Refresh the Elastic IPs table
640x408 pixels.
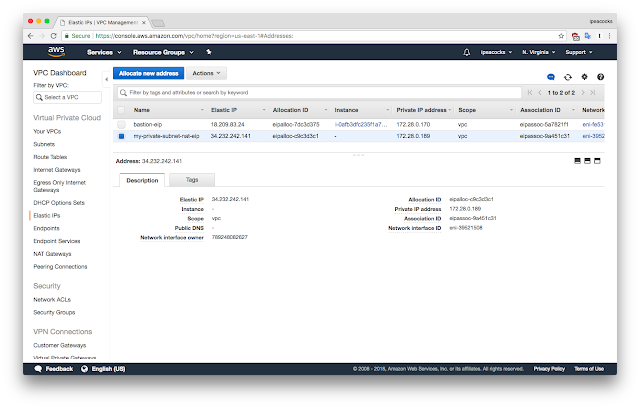(568, 77)
